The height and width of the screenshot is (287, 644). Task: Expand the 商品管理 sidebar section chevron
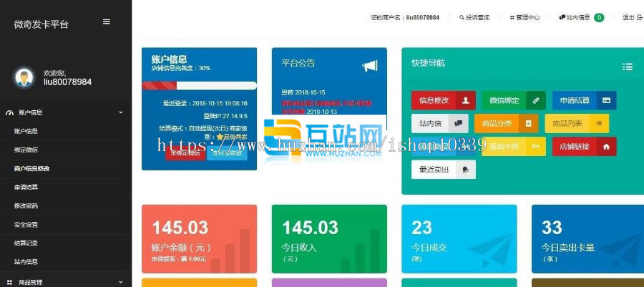[120, 282]
